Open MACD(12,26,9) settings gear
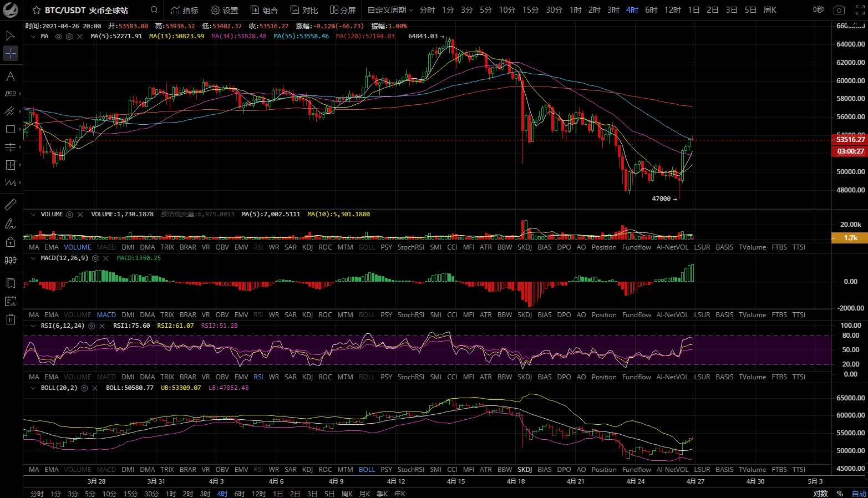The height and width of the screenshot is (498, 868). tap(95, 258)
